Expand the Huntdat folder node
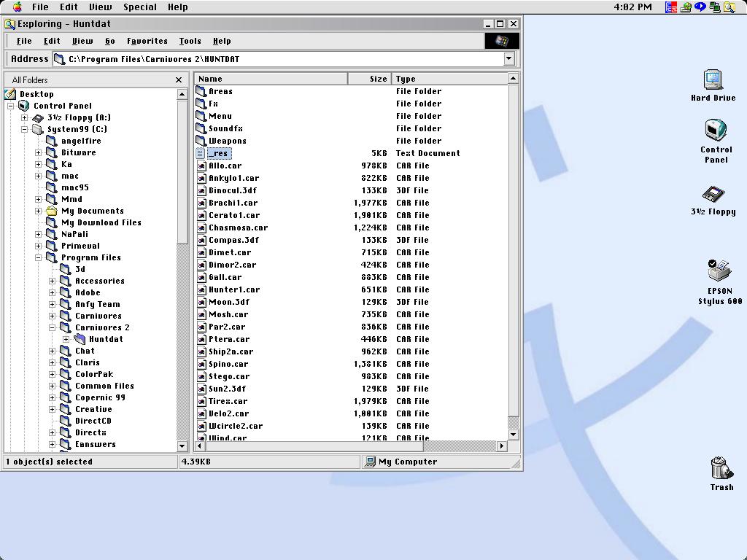The height and width of the screenshot is (560, 747). pyautogui.click(x=66, y=339)
